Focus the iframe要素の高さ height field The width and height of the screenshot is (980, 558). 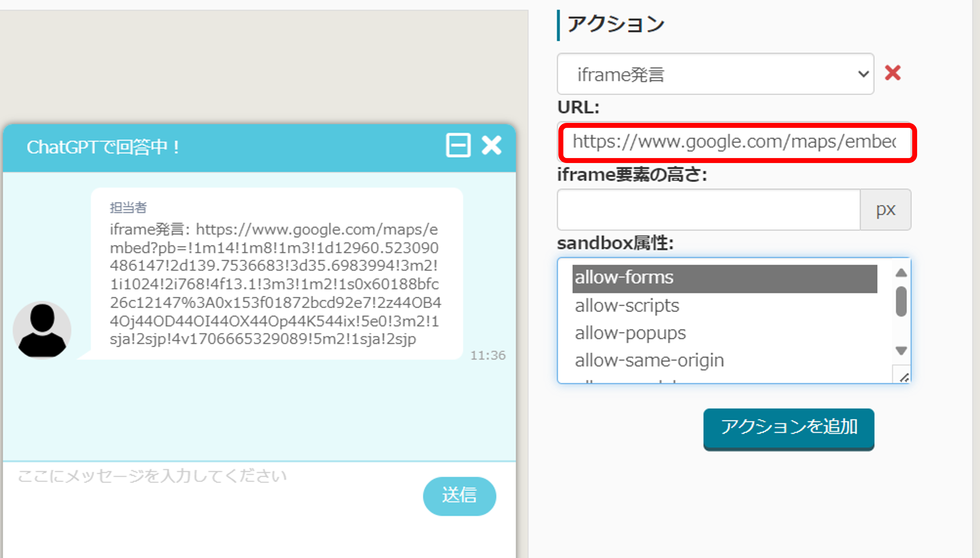click(x=708, y=210)
